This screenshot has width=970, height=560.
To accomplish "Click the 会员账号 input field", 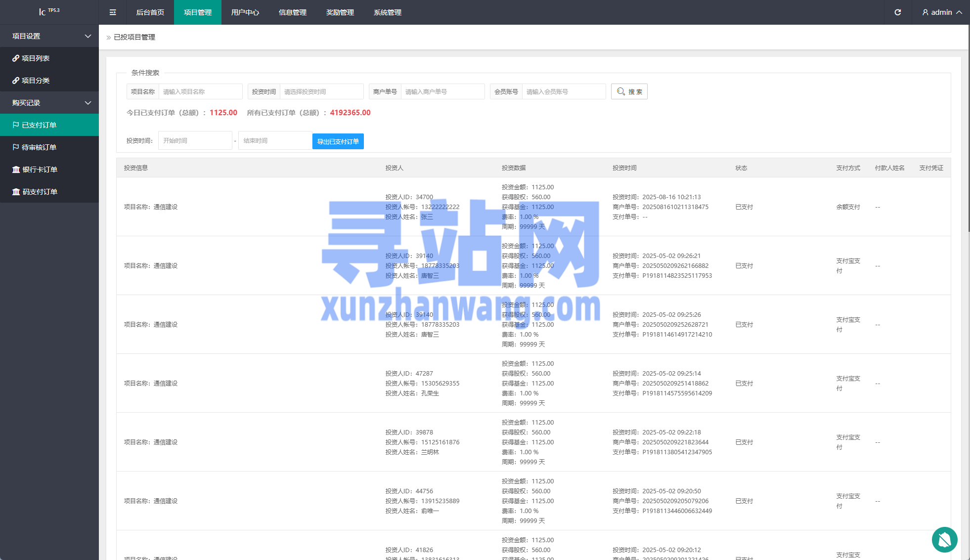I will 564,91.
